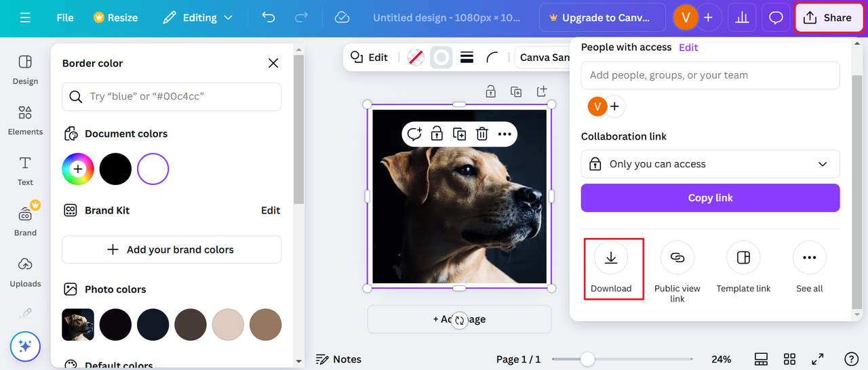868x370 pixels.
Task: Select the white document color swatch
Action: pyautogui.click(x=153, y=169)
